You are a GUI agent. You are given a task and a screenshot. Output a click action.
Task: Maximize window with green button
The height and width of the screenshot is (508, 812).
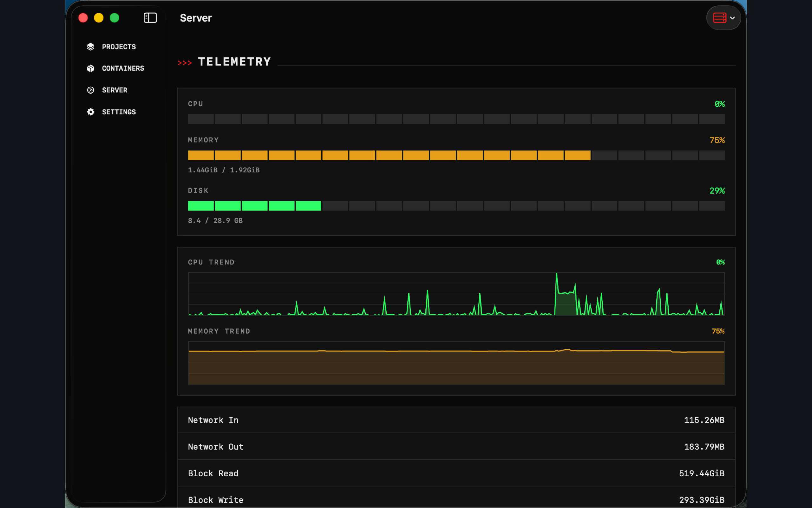pyautogui.click(x=115, y=18)
